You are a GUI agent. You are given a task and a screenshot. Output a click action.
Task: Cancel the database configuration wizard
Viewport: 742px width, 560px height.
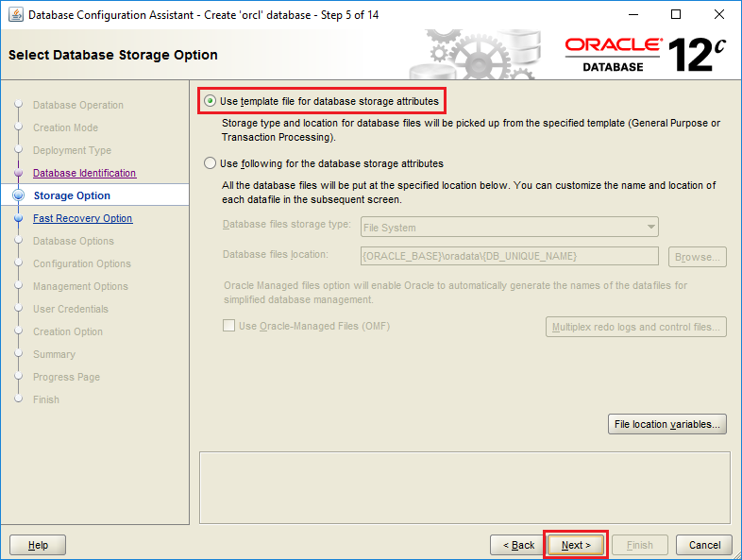[704, 545]
